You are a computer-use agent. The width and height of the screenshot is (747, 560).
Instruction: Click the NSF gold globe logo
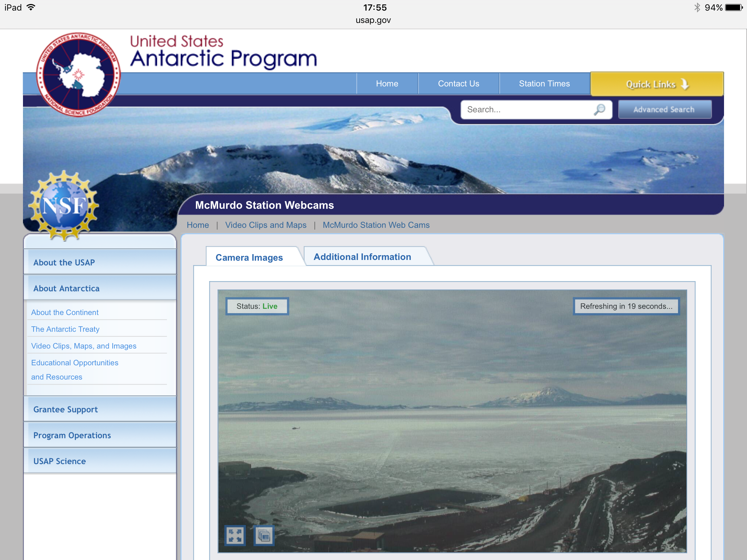point(64,205)
